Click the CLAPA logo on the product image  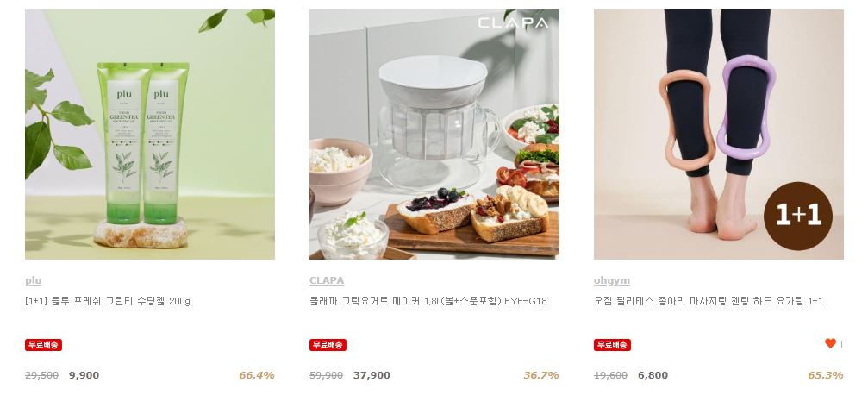point(513,23)
